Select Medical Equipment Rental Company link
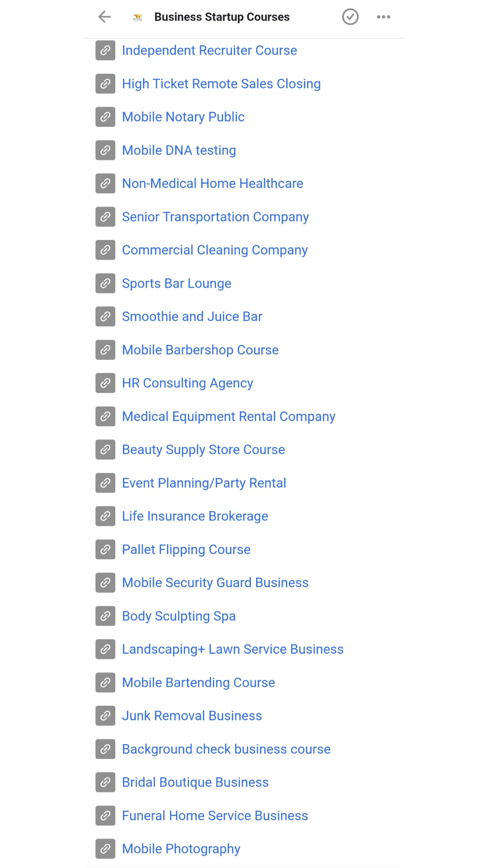This screenshot has height=868, width=488. point(229,416)
